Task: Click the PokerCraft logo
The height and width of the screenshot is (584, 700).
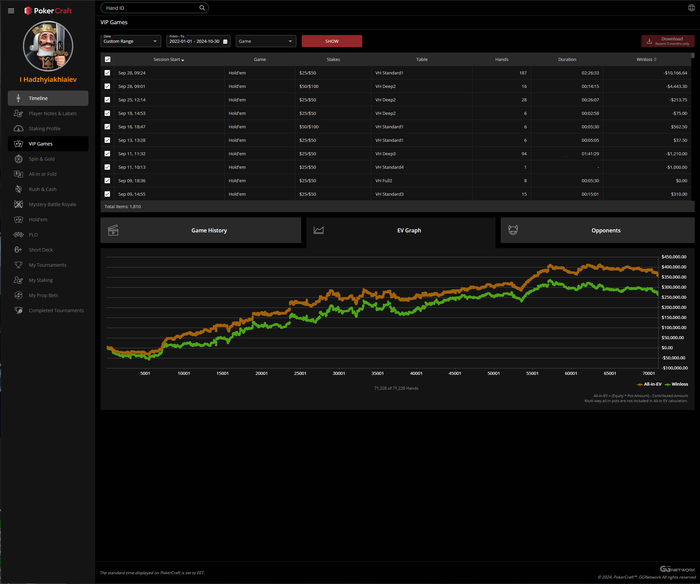Action: pos(48,11)
